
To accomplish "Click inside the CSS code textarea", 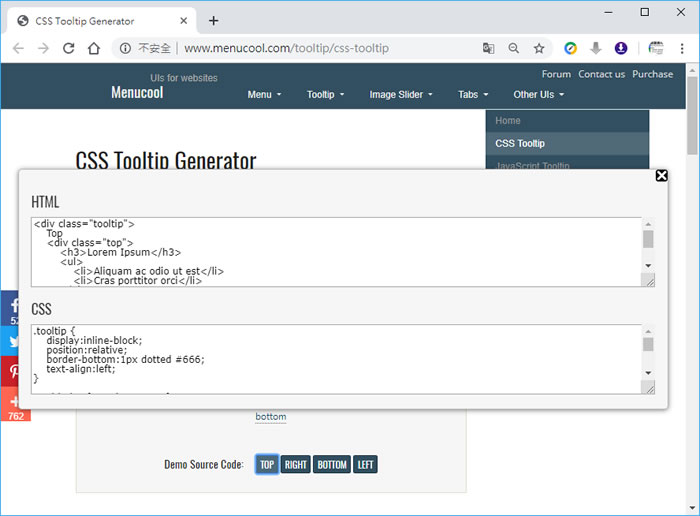I will (x=337, y=359).
